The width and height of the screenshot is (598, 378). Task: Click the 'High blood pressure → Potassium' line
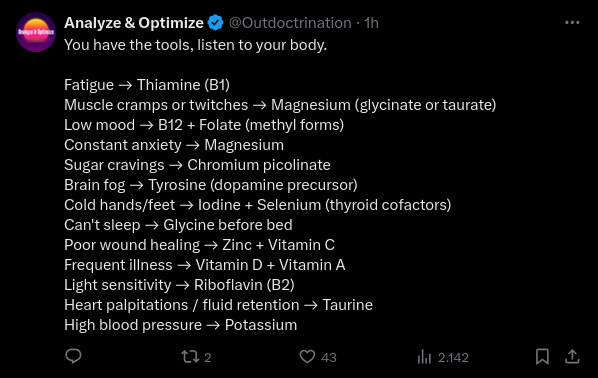pyautogui.click(x=180, y=325)
